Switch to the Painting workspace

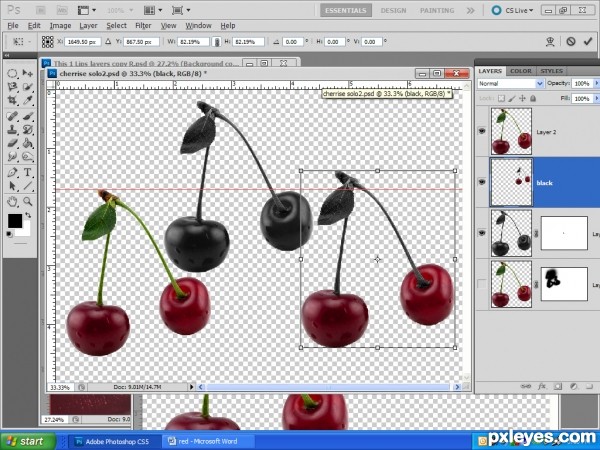[x=437, y=10]
